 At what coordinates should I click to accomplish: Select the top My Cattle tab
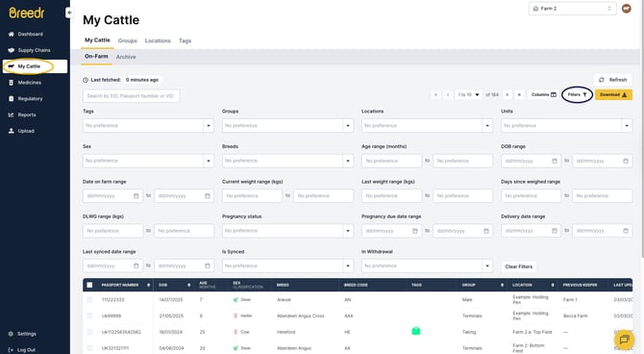click(x=97, y=40)
